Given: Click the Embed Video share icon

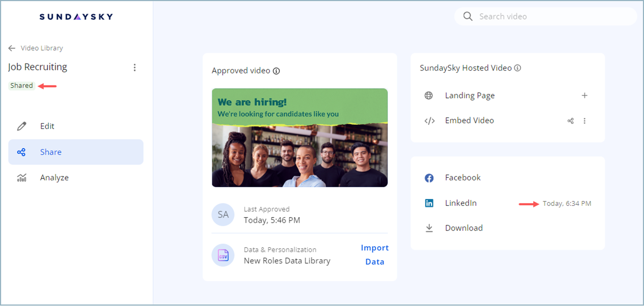Looking at the screenshot, I should pos(570,121).
